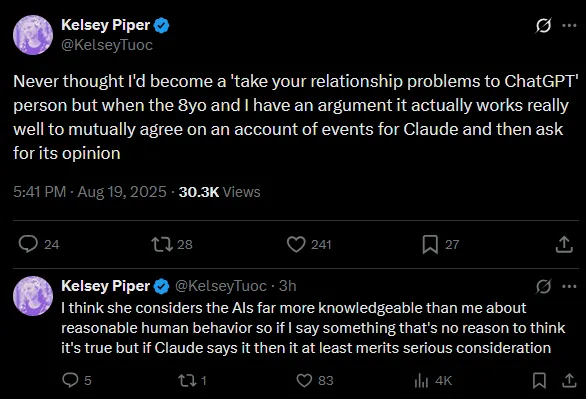Open the main tweet's reply icon
586x399 pixels.
pyautogui.click(x=28, y=244)
